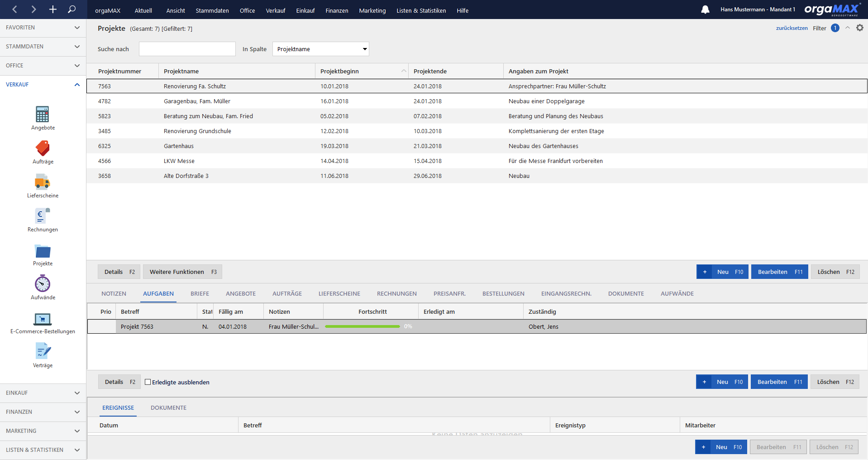Sort tasks by Fällig am column
Viewport: 868px width, 460px height.
pos(238,311)
